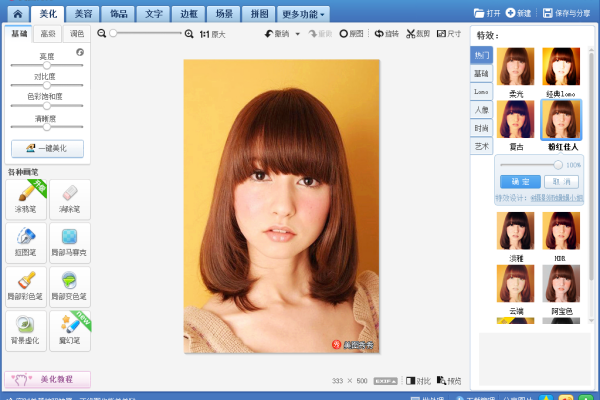Open the 撤销 undo history dropdown arrow
Screen dimensions: 600x400
pyautogui.click(x=297, y=34)
